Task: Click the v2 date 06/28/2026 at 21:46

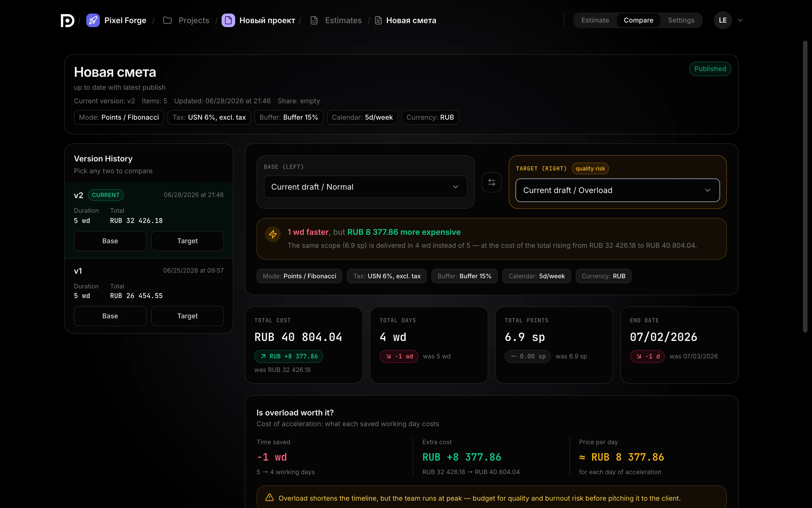Action: (x=194, y=195)
